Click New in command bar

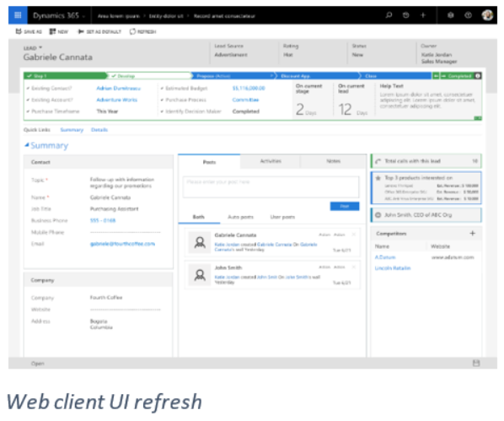(58, 31)
